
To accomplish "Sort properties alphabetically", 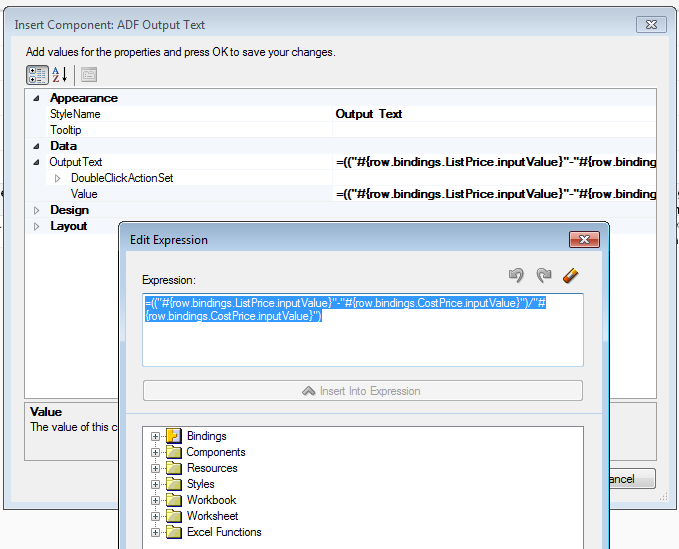I will tap(60, 74).
